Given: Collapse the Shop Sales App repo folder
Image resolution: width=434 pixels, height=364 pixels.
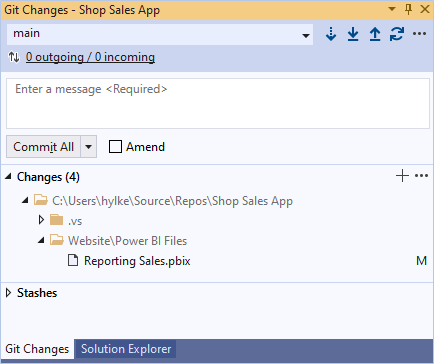Looking at the screenshot, I should tap(25, 200).
